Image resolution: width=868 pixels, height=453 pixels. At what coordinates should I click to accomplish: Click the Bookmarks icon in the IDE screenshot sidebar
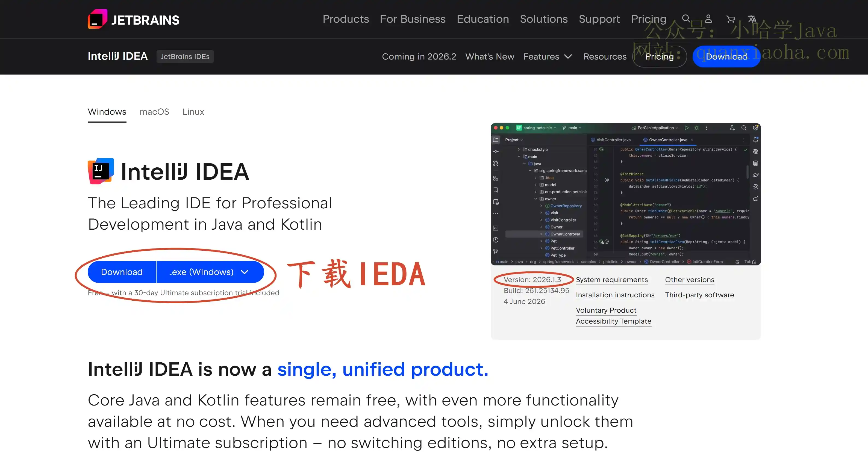click(496, 190)
